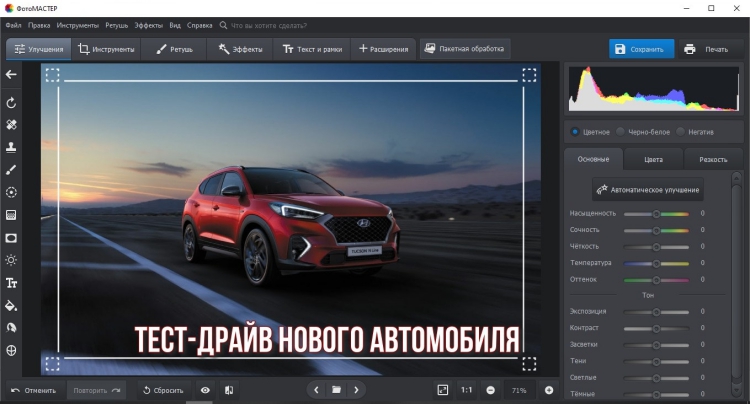The image size is (750, 404).
Task: Open the Вид menu
Action: click(175, 25)
